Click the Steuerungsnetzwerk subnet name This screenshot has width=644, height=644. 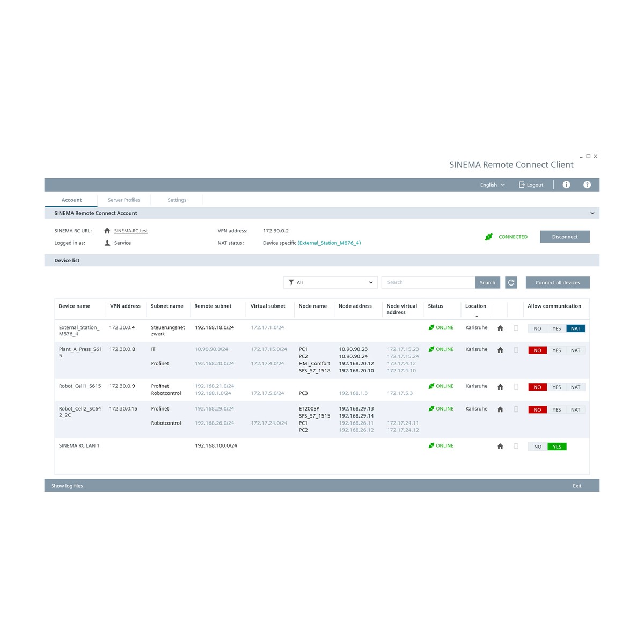(x=168, y=331)
